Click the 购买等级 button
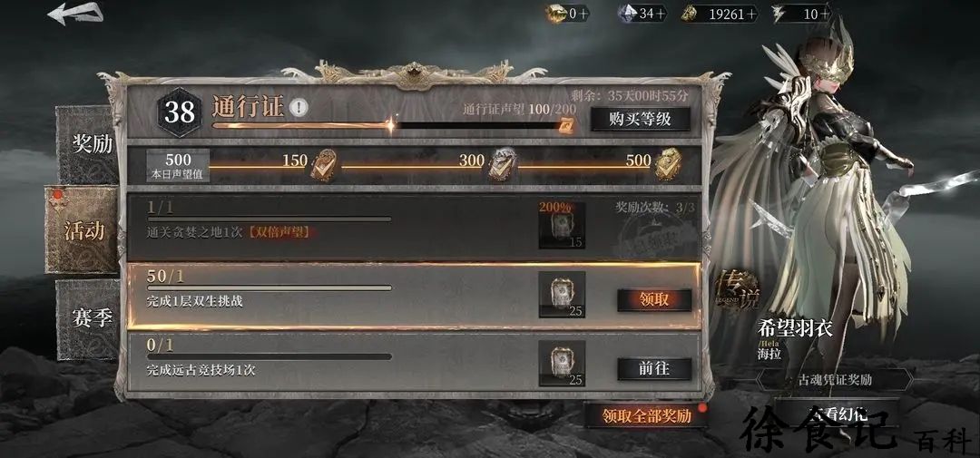 [x=641, y=119]
